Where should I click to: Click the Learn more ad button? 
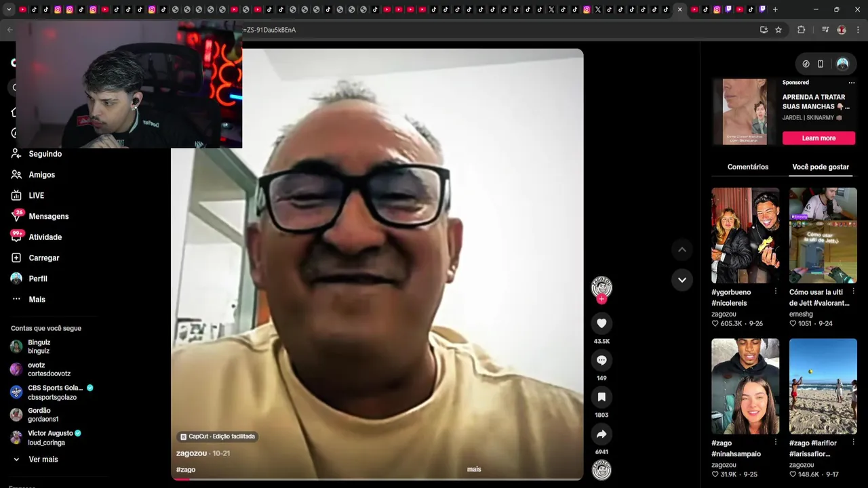pyautogui.click(x=818, y=138)
